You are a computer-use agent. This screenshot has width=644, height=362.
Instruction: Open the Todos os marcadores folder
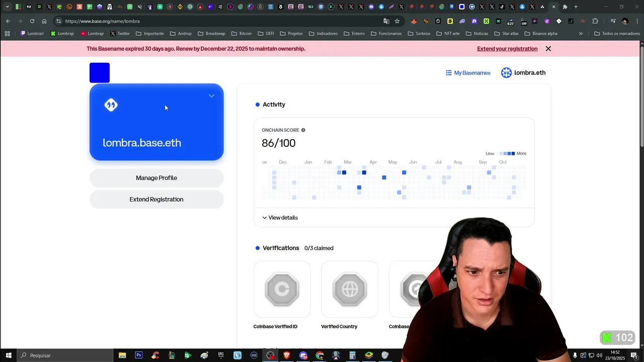tap(617, 34)
